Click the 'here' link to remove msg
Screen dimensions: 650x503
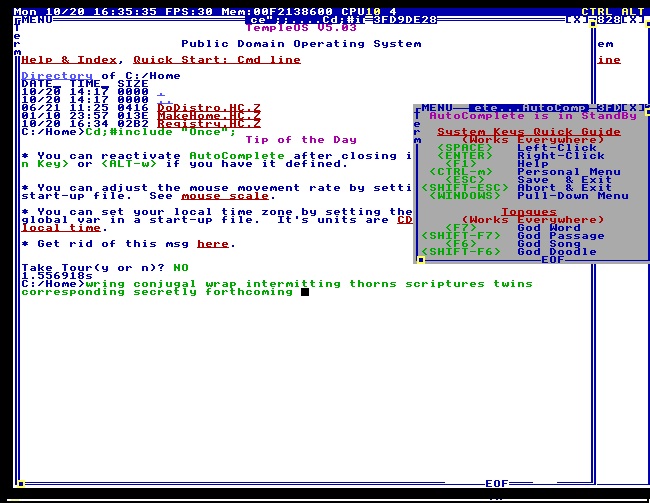[x=213, y=244]
